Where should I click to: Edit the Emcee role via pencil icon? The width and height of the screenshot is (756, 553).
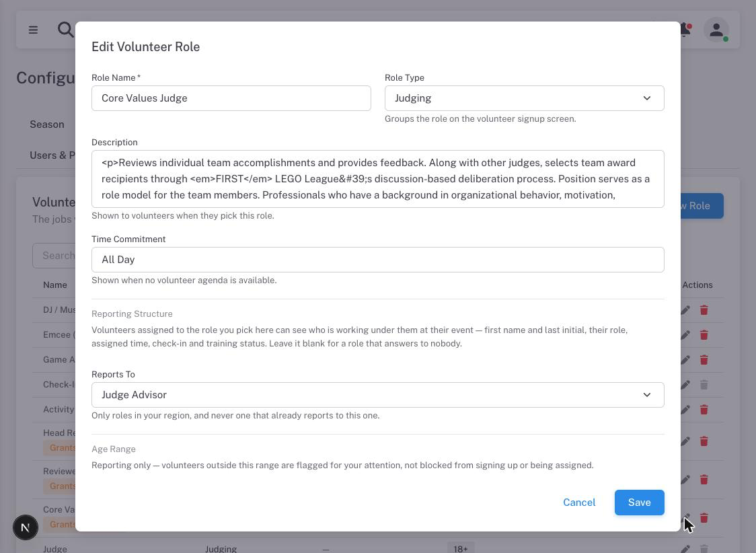(685, 334)
